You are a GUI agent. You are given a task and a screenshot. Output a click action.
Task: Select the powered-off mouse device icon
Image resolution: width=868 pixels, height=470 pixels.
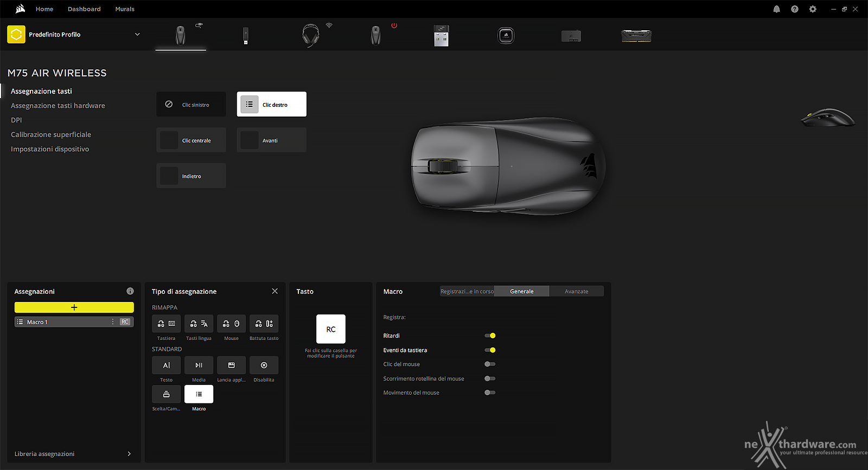pos(375,36)
